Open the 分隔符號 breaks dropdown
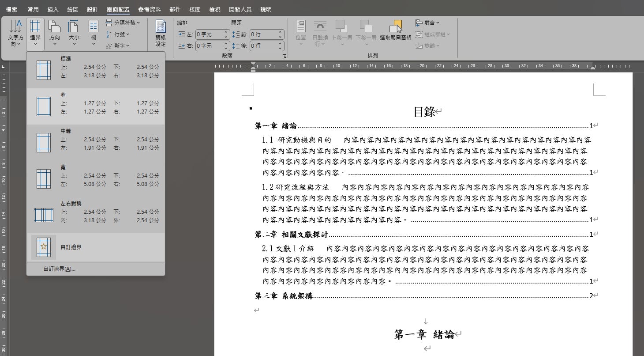Image resolution: width=644 pixels, height=356 pixels. [123, 23]
